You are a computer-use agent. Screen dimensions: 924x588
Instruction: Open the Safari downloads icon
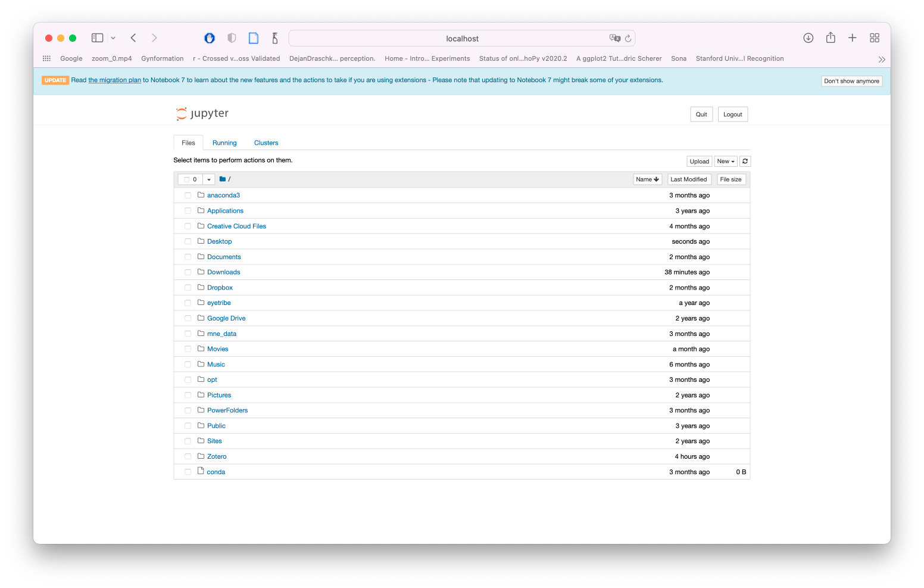coord(808,38)
